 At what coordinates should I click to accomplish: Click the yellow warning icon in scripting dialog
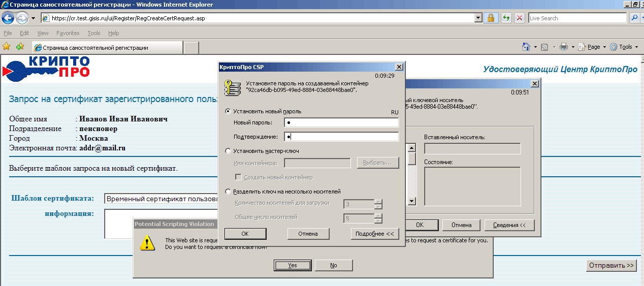click(x=147, y=243)
